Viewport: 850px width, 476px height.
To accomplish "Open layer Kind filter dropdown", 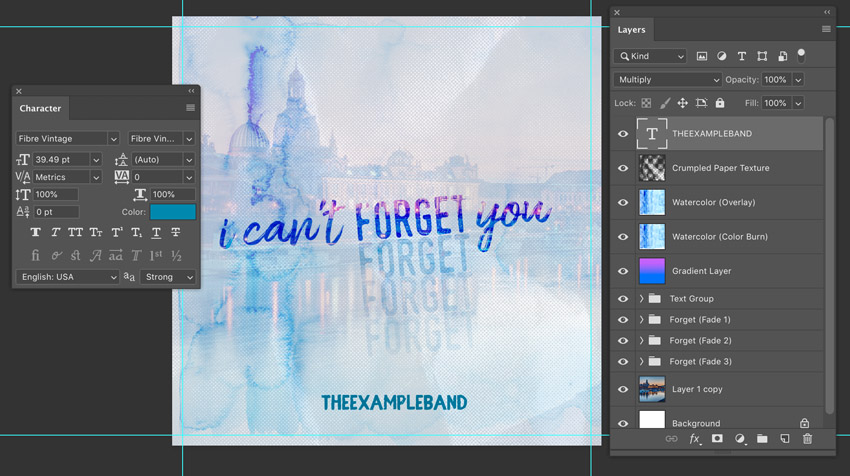I will tap(651, 56).
